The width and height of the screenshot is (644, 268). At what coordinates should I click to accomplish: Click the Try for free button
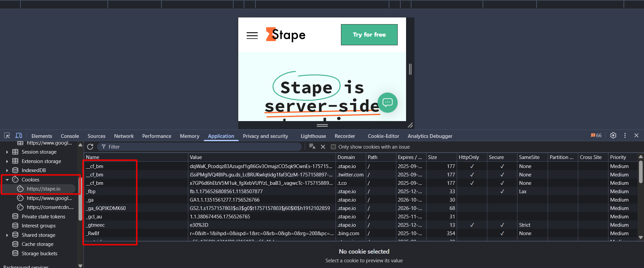(369, 35)
